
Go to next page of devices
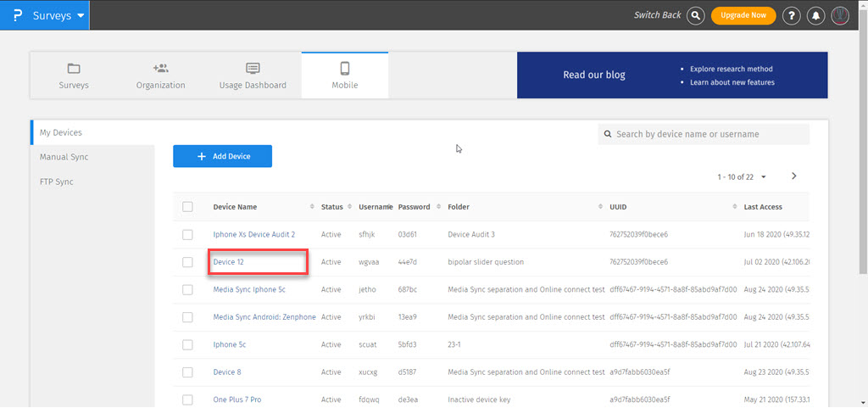[794, 176]
